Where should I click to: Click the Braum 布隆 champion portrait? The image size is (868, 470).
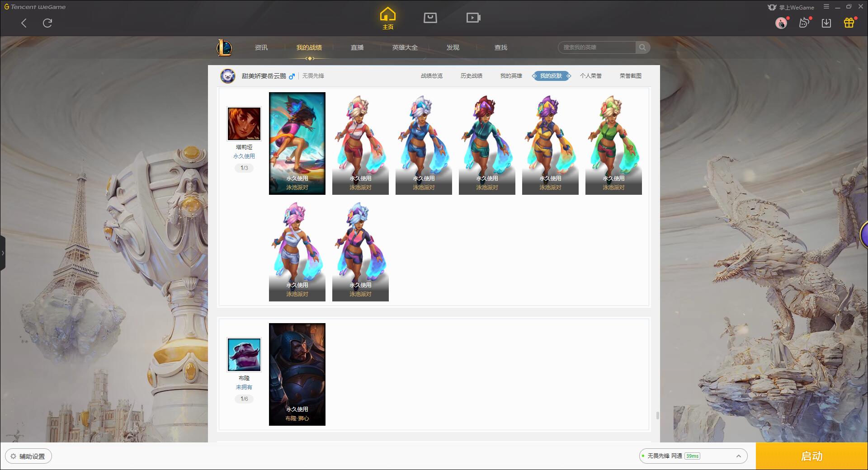click(x=244, y=355)
